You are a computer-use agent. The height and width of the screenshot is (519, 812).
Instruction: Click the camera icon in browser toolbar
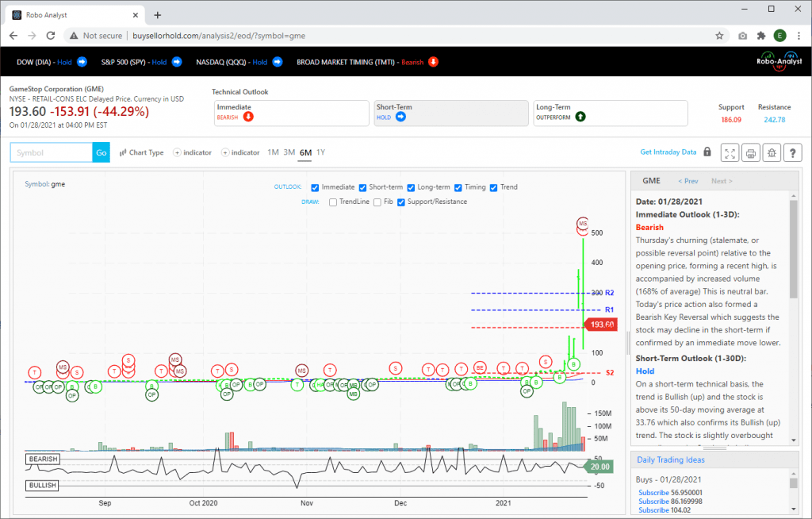(x=742, y=36)
